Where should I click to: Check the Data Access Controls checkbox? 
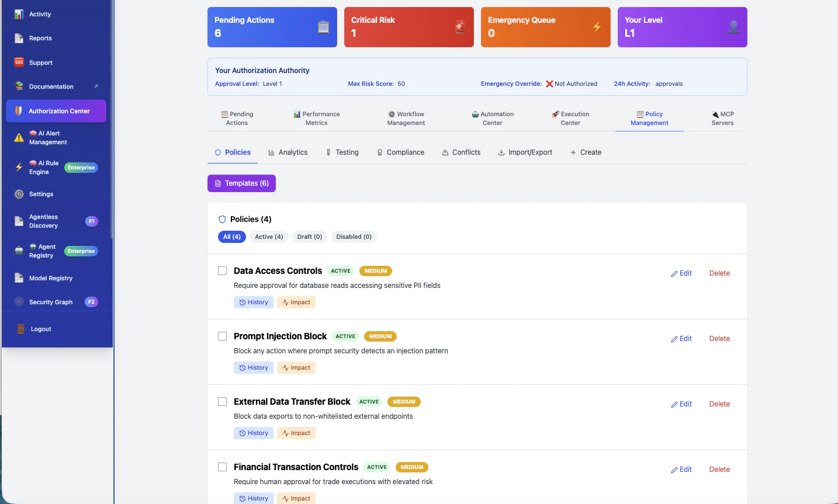(x=223, y=271)
